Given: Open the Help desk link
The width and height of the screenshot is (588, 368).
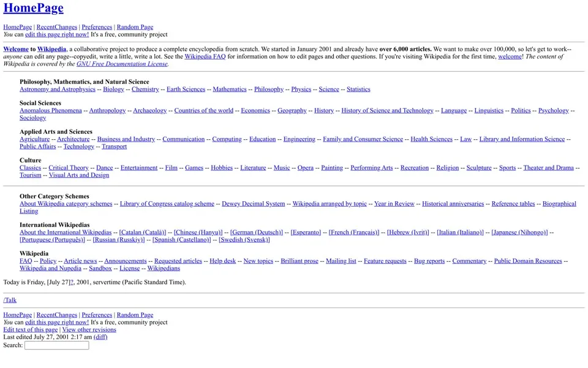Looking at the screenshot, I should (x=223, y=261).
